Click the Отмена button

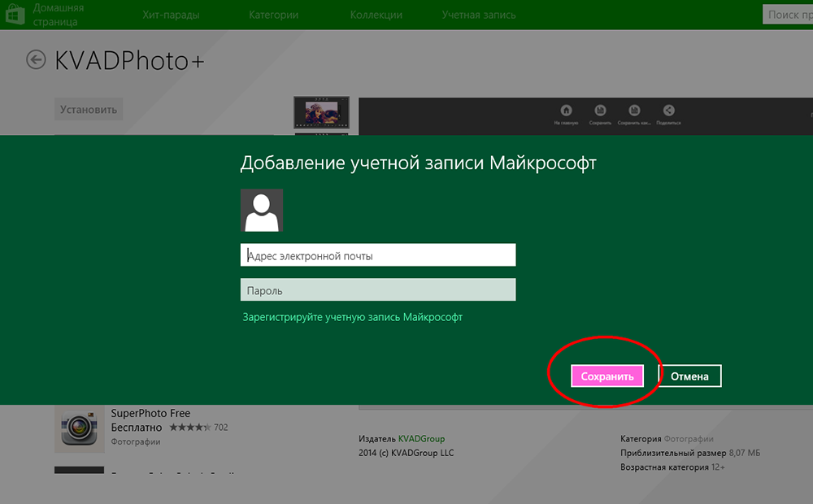689,376
